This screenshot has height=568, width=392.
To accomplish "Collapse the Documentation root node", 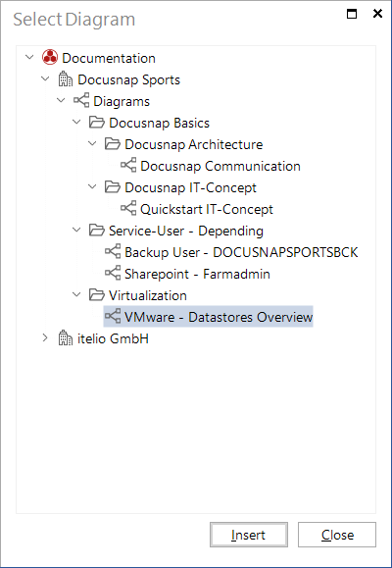I will click(29, 57).
